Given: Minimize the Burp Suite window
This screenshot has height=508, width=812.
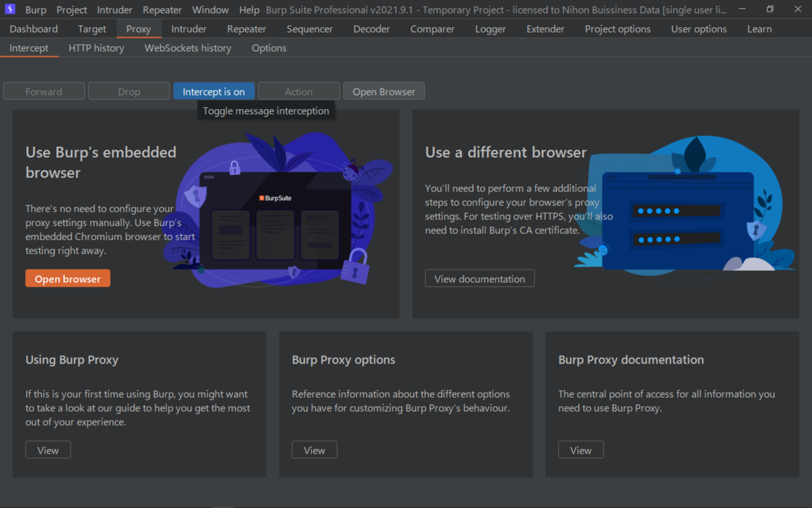Looking at the screenshot, I should 743,9.
